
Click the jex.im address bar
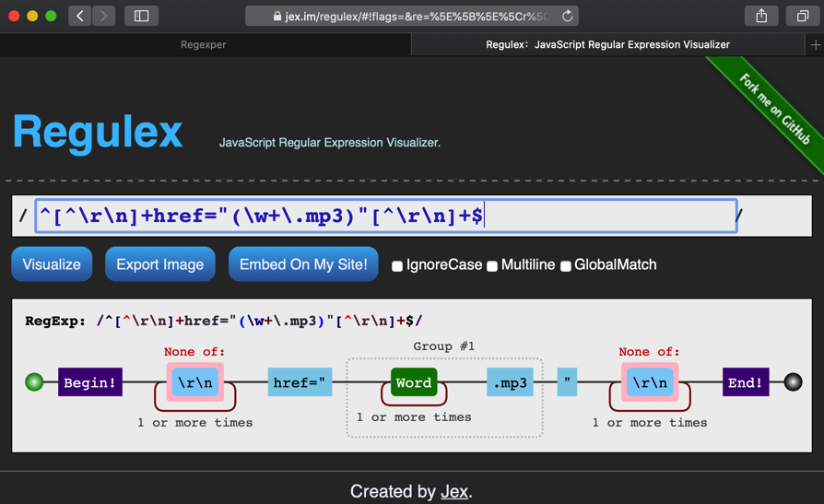click(411, 16)
